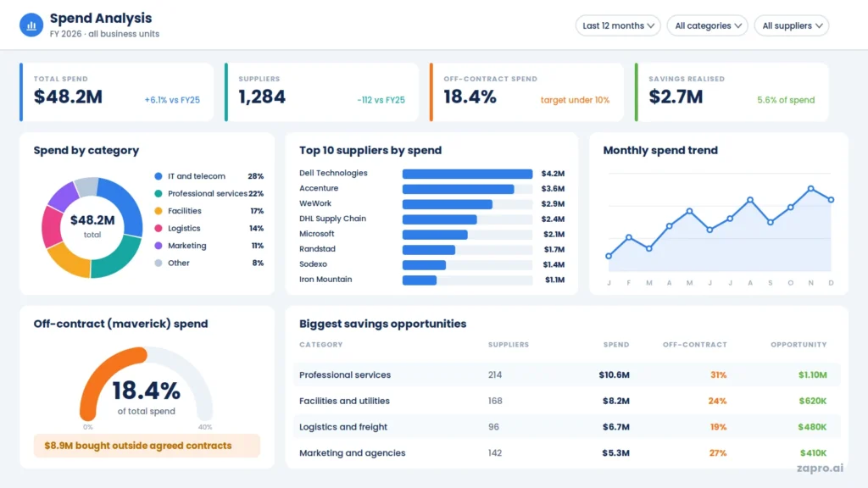Click the '$410K' opportunity value
The image size is (868, 488).
pyautogui.click(x=813, y=453)
